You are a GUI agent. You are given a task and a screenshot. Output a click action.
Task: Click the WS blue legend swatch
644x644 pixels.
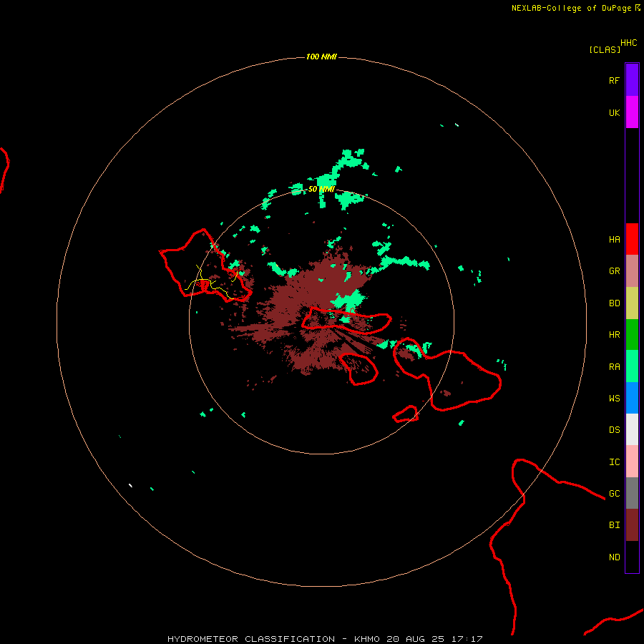(632, 398)
